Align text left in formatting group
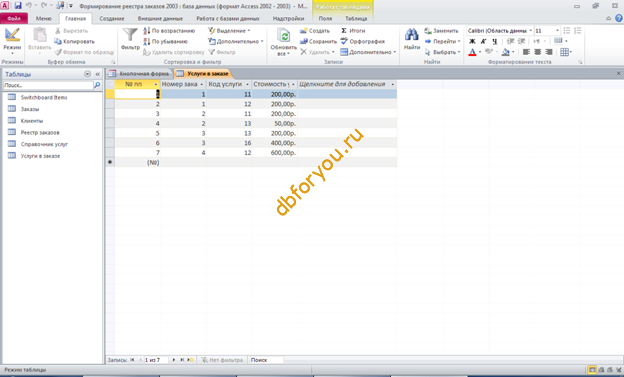This screenshot has width=624, height=377. [526, 52]
